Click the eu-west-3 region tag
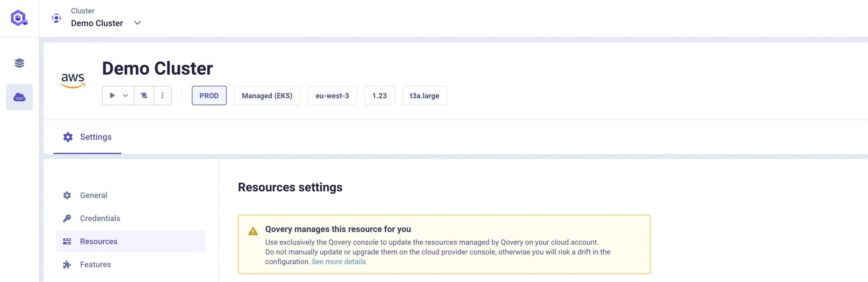Viewport: 868px width, 282px height. [x=332, y=96]
